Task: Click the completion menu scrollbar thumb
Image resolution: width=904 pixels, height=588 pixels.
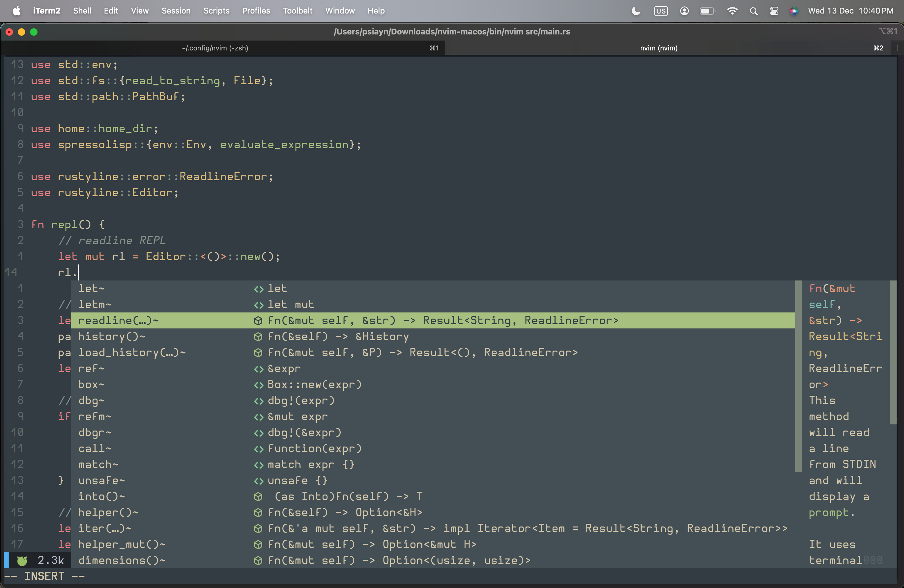Action: coord(799,376)
